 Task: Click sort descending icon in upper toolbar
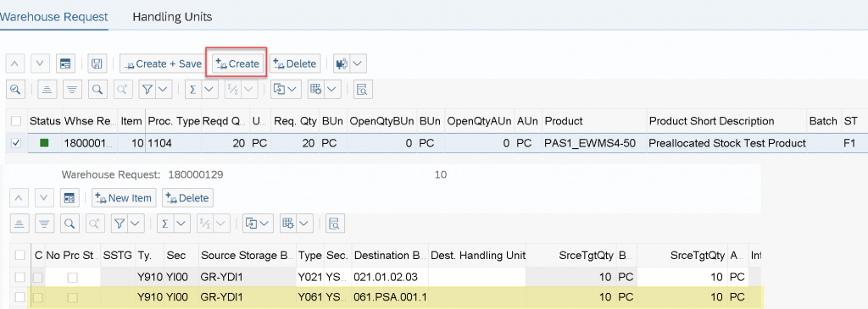click(71, 89)
